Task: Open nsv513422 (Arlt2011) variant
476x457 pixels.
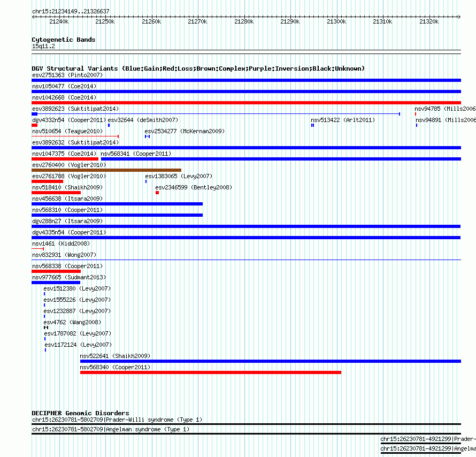Action: click(343, 120)
